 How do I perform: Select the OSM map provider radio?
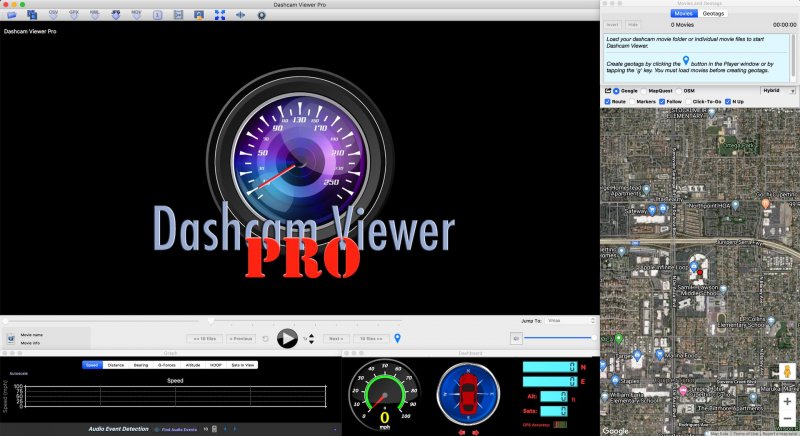[x=679, y=91]
